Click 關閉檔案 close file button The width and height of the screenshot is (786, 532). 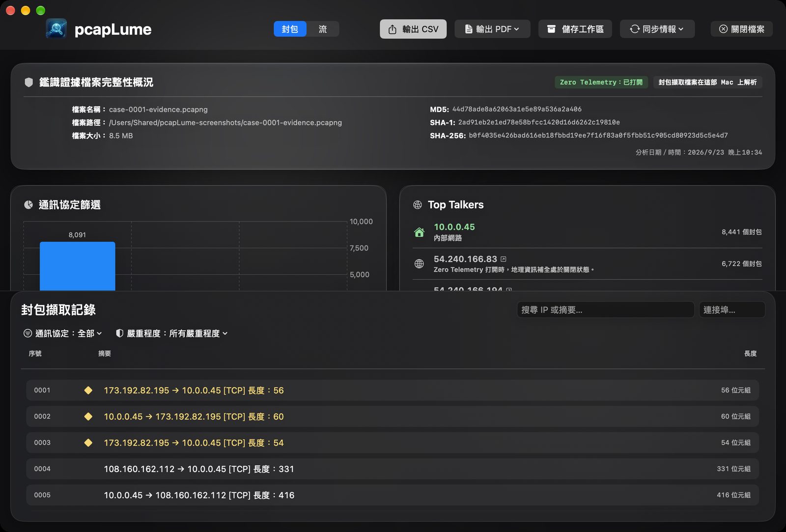742,29
